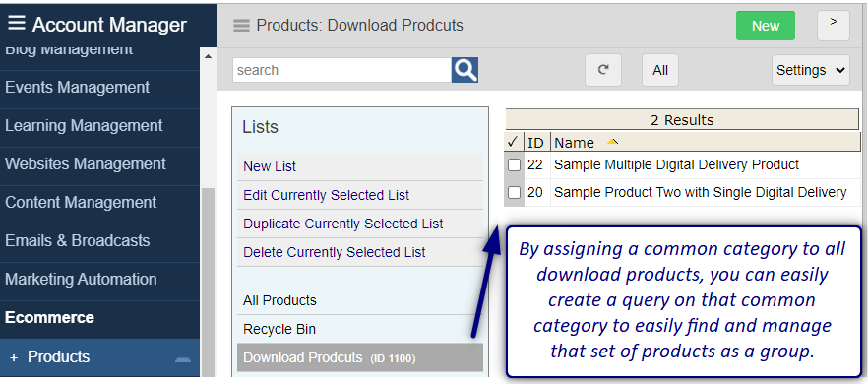
Task: Click the magnifier search button
Action: 465,70
